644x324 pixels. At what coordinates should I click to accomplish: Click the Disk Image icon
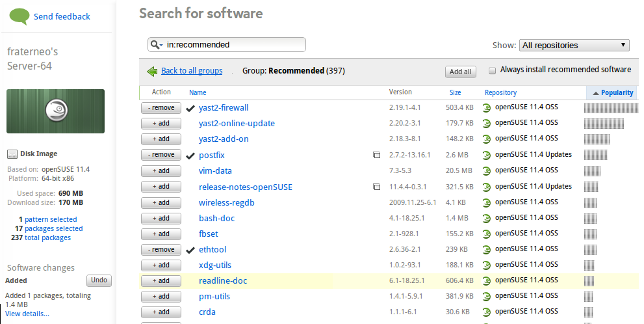pyautogui.click(x=12, y=154)
